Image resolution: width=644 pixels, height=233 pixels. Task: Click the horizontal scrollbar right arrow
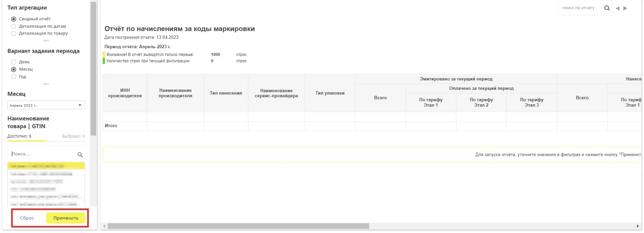637,226
